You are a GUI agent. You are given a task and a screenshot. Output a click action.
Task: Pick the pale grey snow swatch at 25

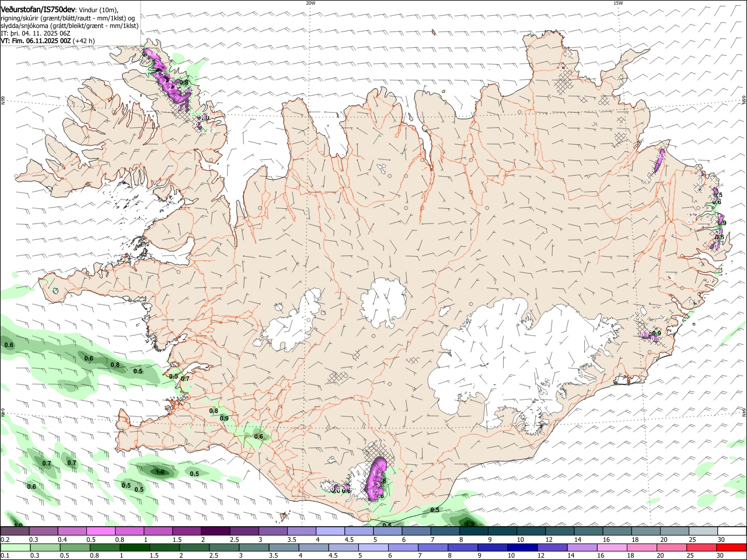coord(703,531)
